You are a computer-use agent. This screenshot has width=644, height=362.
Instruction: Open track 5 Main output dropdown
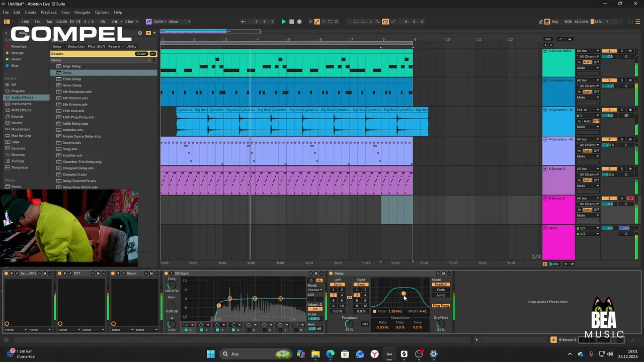tap(588, 186)
